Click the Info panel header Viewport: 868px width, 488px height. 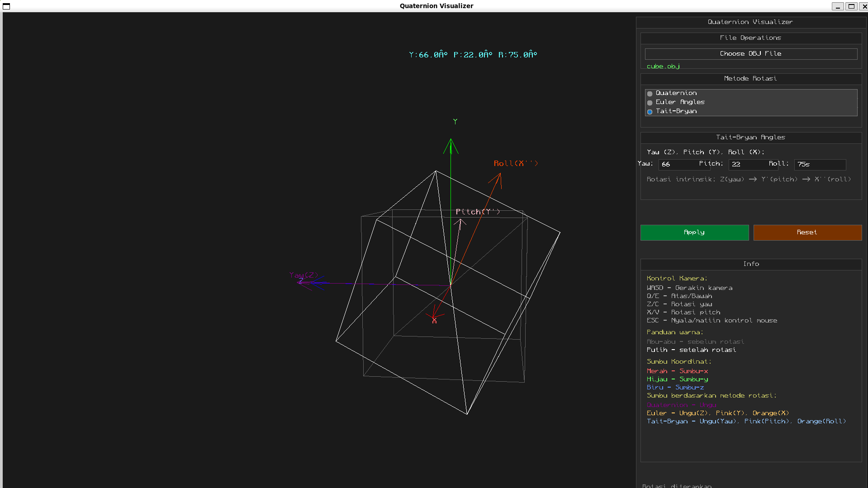(751, 264)
